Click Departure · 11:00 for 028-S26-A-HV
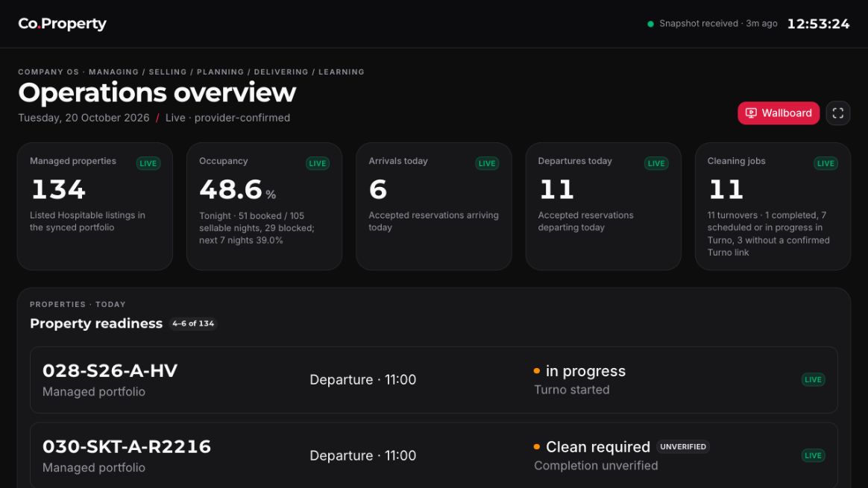 (x=362, y=379)
